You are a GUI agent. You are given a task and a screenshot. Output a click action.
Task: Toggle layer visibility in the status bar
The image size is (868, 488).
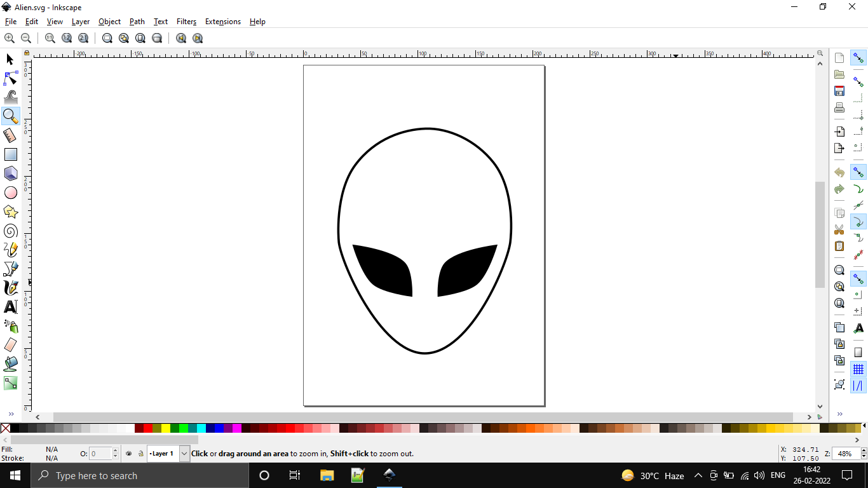point(128,453)
